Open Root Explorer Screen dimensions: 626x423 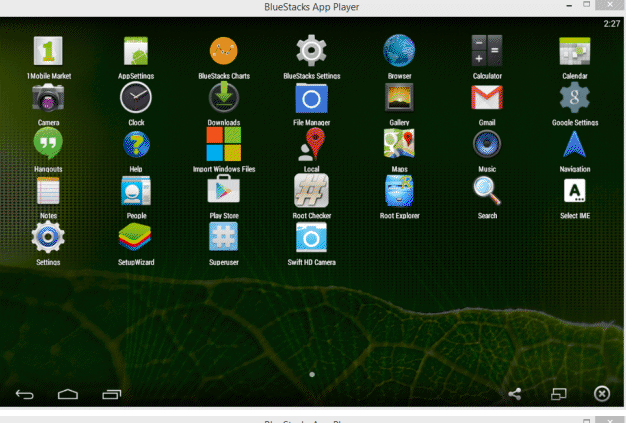[399, 191]
